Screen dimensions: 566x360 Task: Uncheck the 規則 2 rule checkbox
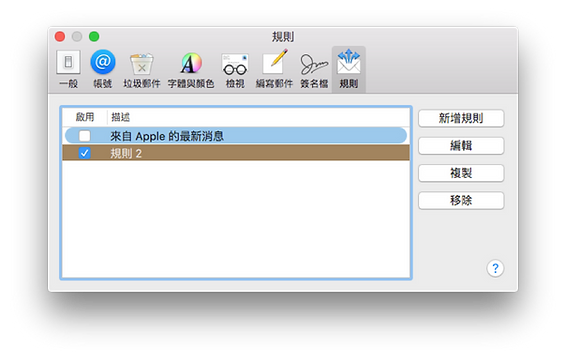84,153
